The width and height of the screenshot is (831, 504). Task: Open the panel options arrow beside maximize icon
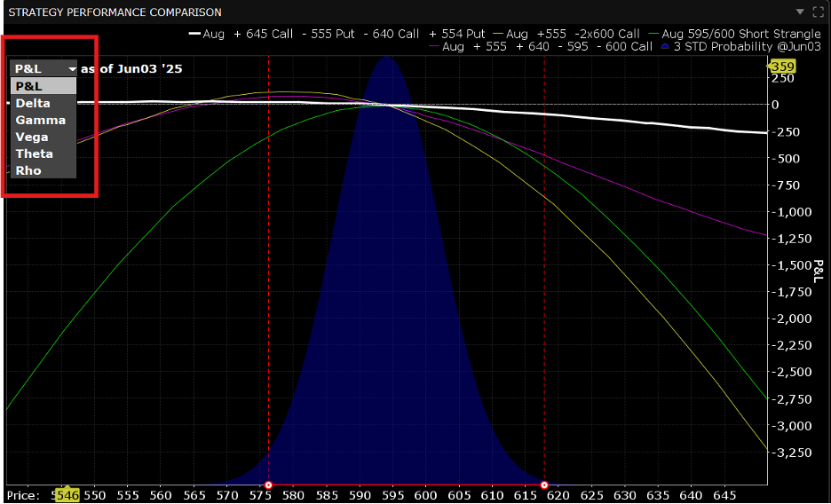coord(800,12)
